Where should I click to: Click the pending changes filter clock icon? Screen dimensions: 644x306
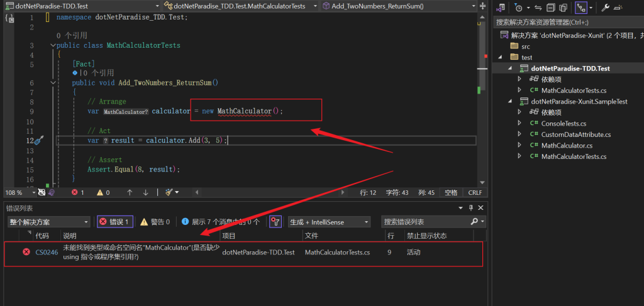(x=519, y=8)
